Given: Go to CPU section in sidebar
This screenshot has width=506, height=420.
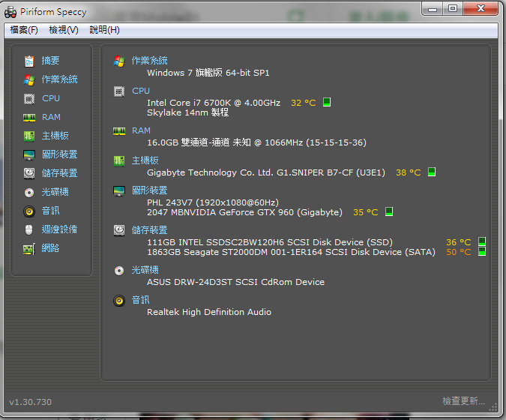Looking at the screenshot, I should click(51, 98).
